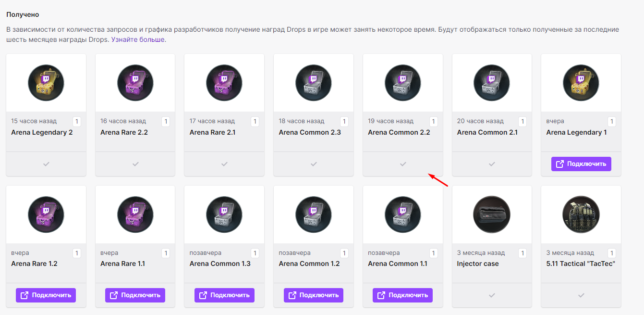Click the Arena Legendary 2 drop icon
The width and height of the screenshot is (644, 315).
[46, 83]
